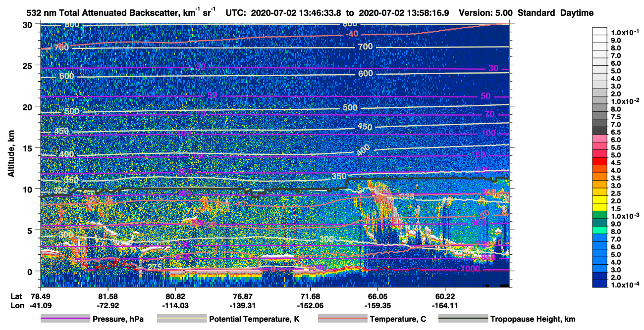Viewport: 644px width, 330px height.
Task: Click the end time '2020-07-02 13:58:16.9'
Action: pyautogui.click(x=404, y=13)
